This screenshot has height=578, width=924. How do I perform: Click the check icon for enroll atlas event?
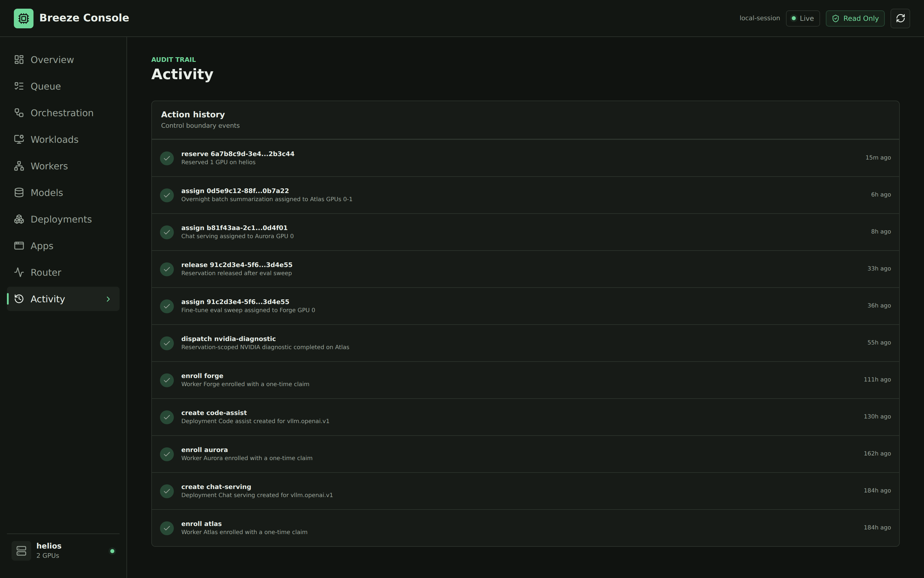pyautogui.click(x=167, y=528)
